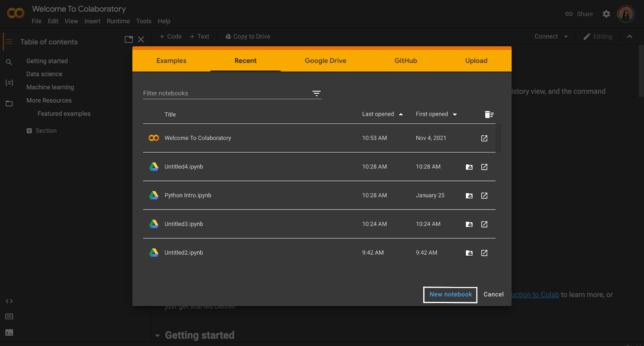Open the Terminal sidebar icon
Image resolution: width=644 pixels, height=346 pixels.
click(x=9, y=333)
